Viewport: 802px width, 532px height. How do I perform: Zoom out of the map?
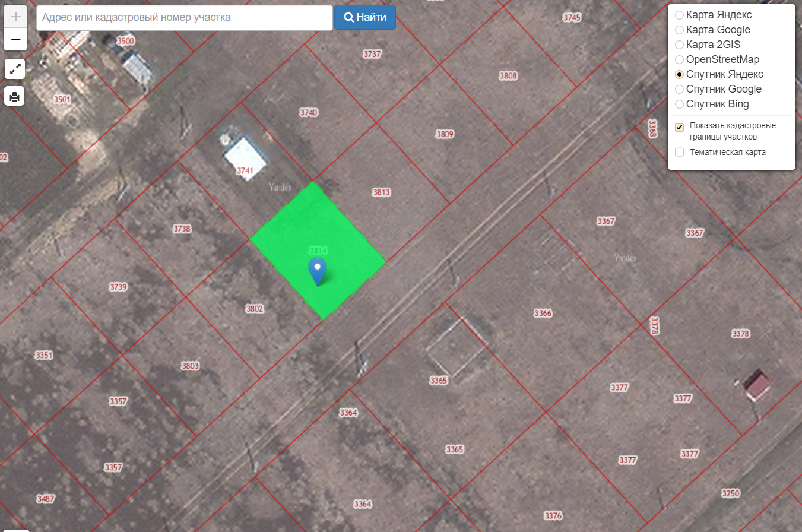click(x=15, y=39)
